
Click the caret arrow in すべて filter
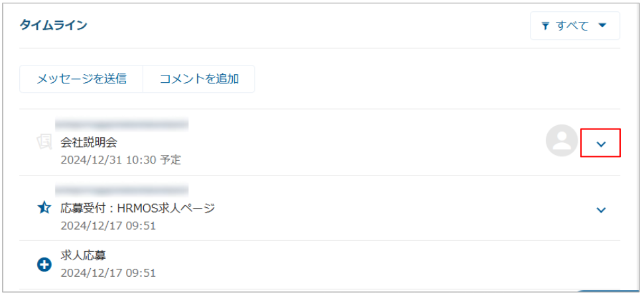602,26
